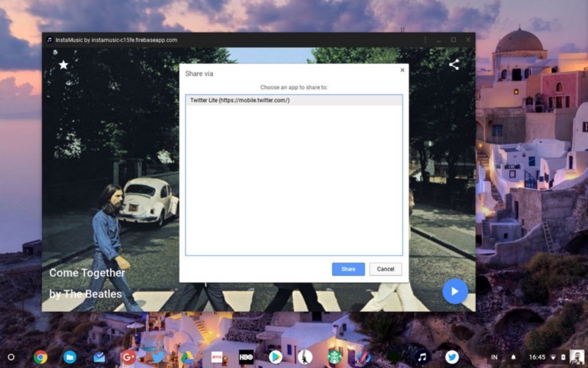588x368 pixels.
Task: Click the battery status icon
Action: point(563,357)
